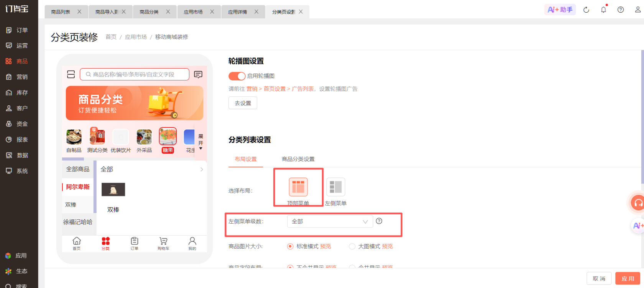644x288 pixels.
Task: Expand the 全部 row chevron in preview
Action: (202, 169)
